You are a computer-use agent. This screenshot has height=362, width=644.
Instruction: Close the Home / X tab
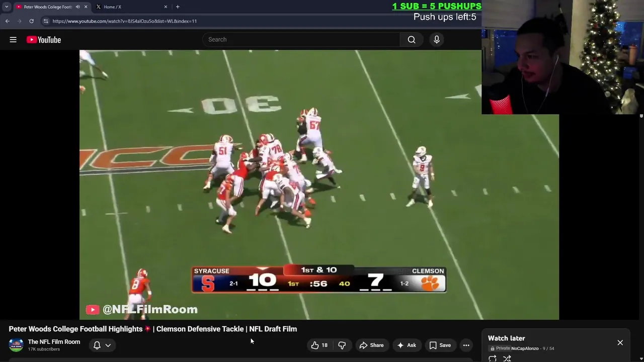pyautogui.click(x=166, y=7)
